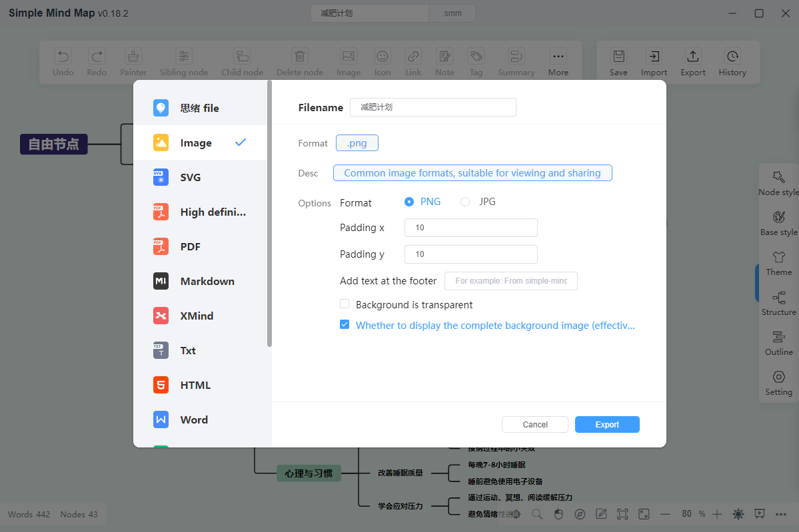Viewport: 799px width, 532px height.
Task: Cancel the export dialog
Action: click(535, 425)
